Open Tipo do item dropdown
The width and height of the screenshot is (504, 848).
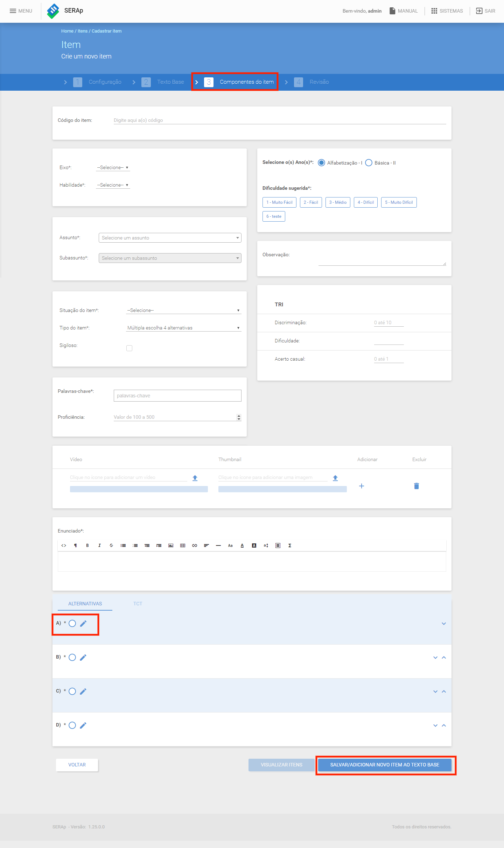coord(183,328)
